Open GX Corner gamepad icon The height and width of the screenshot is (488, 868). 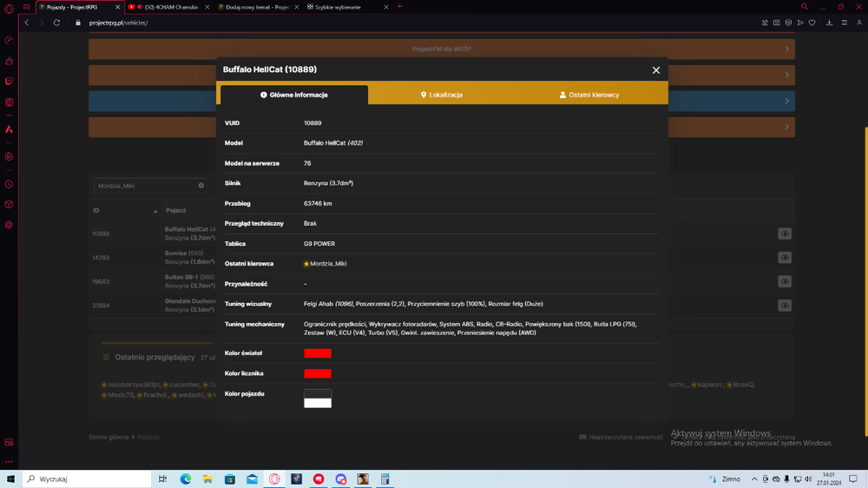[26, 7]
